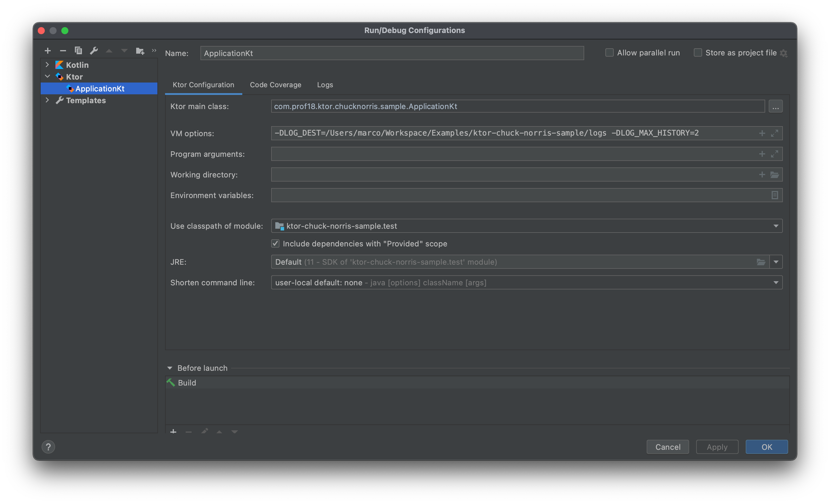
Task: Open JRE dropdown arrow
Action: tap(776, 262)
